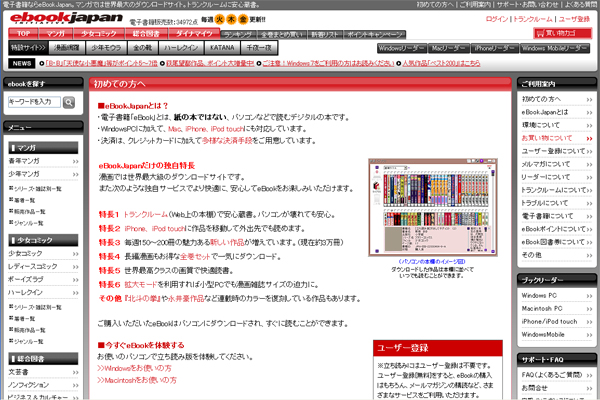Viewport: 600px width, 400px height.
Task: Open the ログイン link
Action: (497, 19)
